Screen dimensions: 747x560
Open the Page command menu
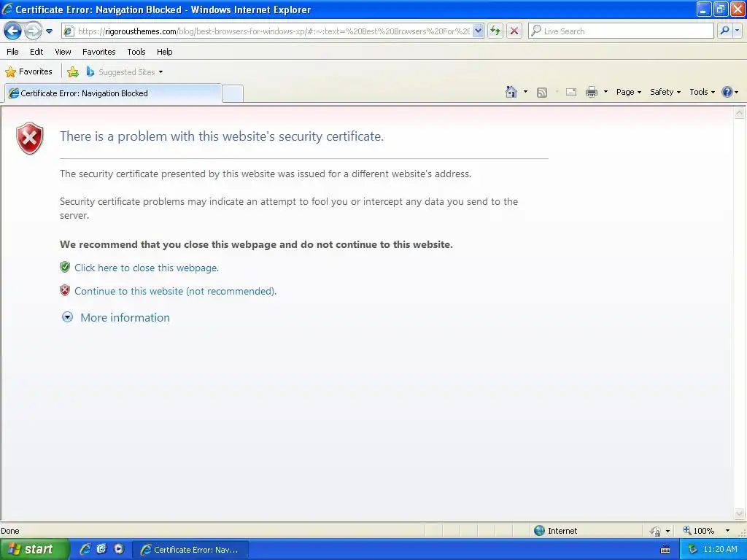coord(628,92)
